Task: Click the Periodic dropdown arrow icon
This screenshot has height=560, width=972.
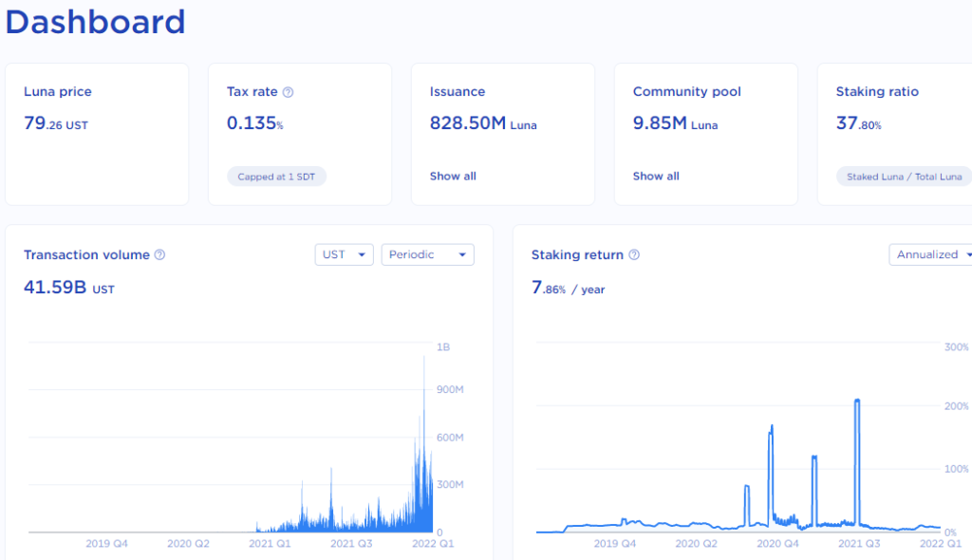Action: pyautogui.click(x=461, y=254)
